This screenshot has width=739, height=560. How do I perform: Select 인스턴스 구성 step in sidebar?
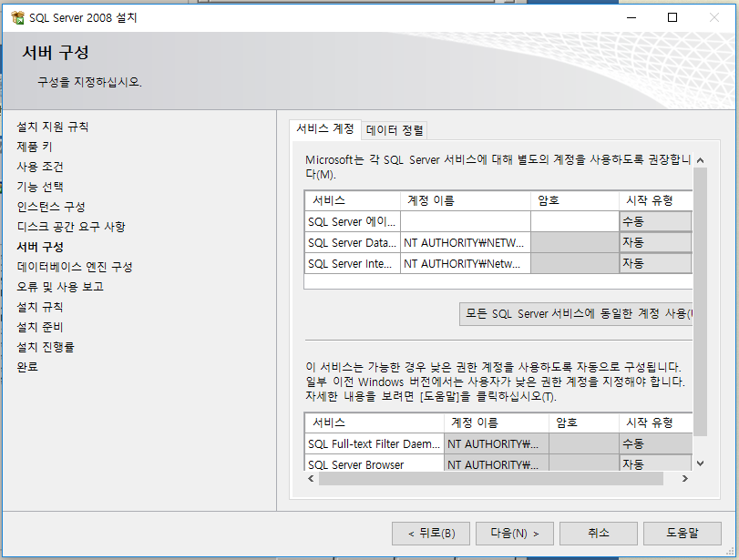(51, 207)
